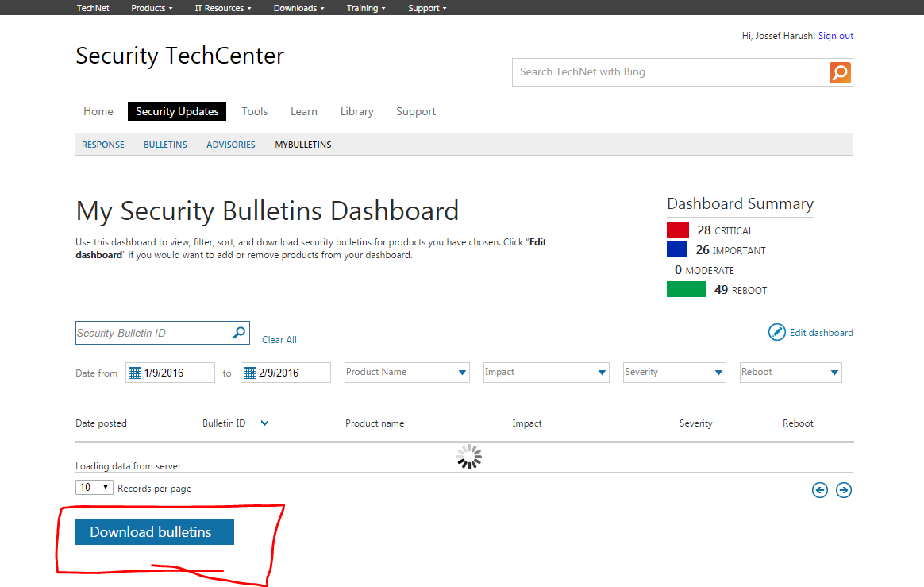The image size is (924, 587).
Task: Expand the Products top menu
Action: [x=152, y=8]
